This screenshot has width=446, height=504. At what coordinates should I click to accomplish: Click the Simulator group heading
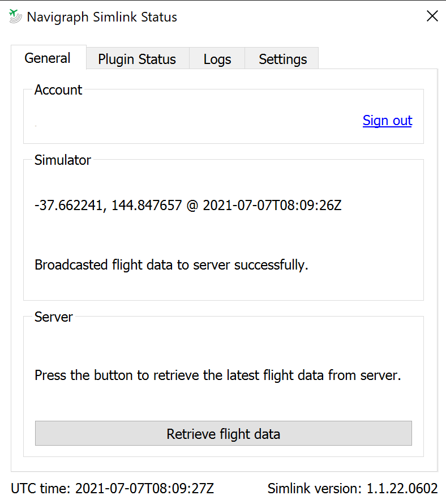point(63,160)
